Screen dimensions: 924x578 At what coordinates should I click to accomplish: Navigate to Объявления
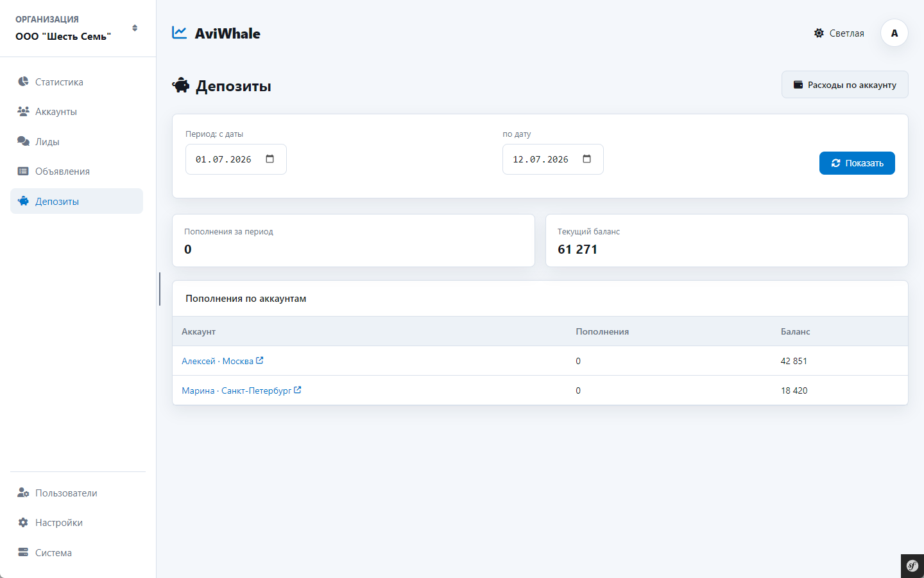click(x=76, y=171)
